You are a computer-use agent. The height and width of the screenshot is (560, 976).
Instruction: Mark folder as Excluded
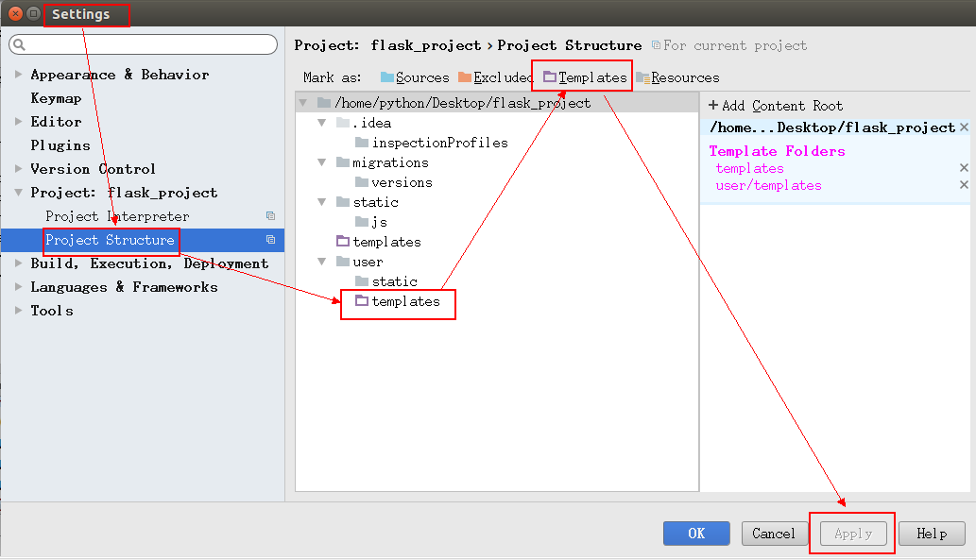pos(496,77)
